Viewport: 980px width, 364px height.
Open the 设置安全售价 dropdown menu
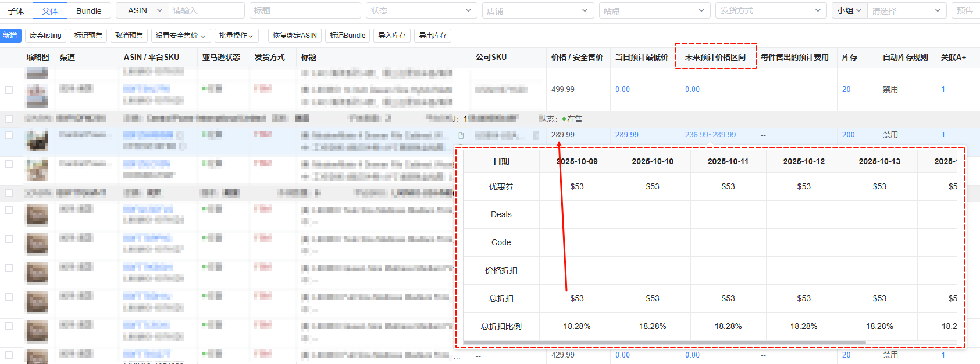tap(180, 36)
